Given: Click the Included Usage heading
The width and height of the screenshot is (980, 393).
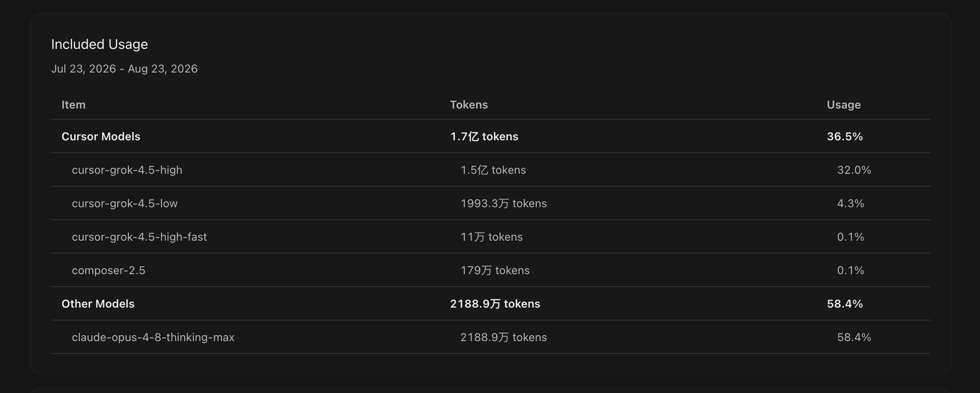Looking at the screenshot, I should pyautogui.click(x=100, y=44).
